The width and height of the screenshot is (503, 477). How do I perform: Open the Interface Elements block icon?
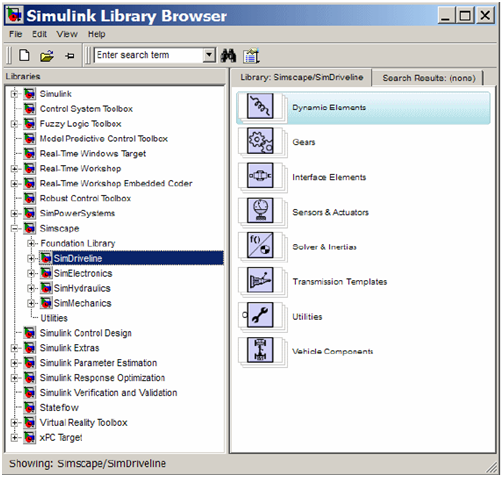point(260,176)
